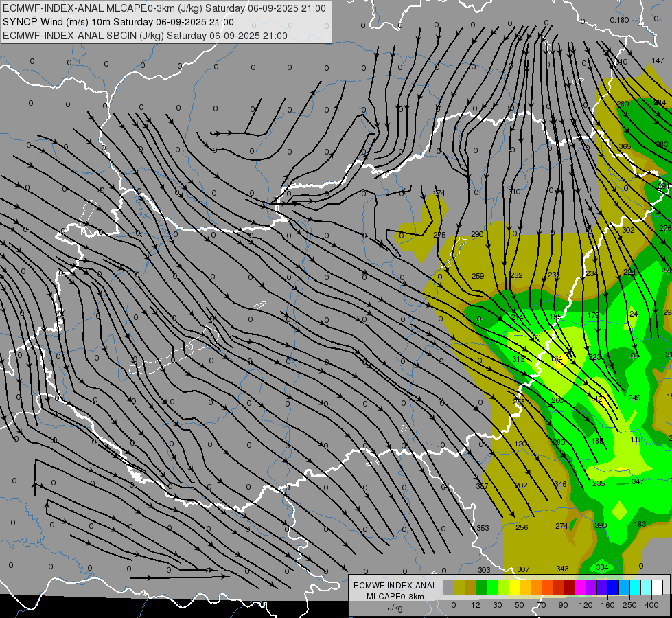This screenshot has width=672, height=618.
Task: Click the map value 147
Action: click(658, 60)
